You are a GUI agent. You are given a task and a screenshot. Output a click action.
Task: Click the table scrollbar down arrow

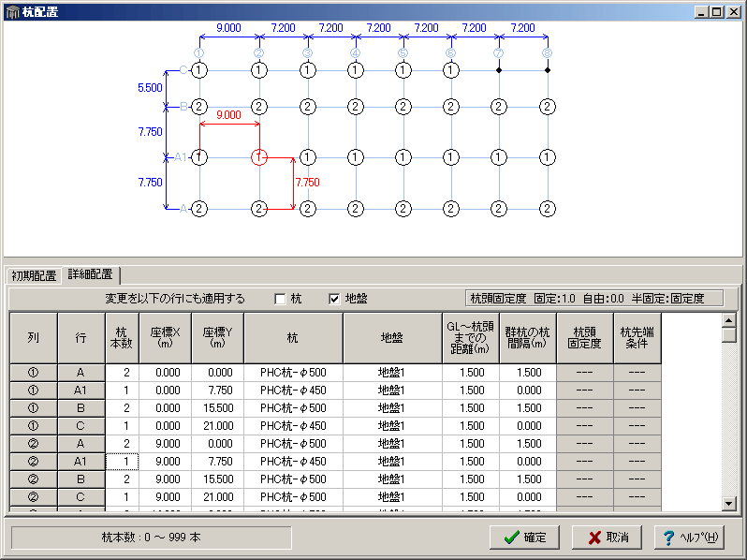[x=729, y=503]
